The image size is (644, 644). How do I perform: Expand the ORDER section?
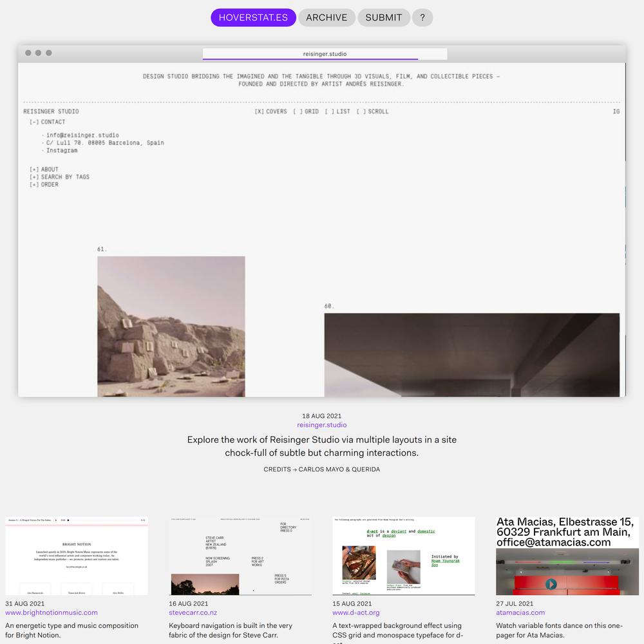(x=44, y=185)
